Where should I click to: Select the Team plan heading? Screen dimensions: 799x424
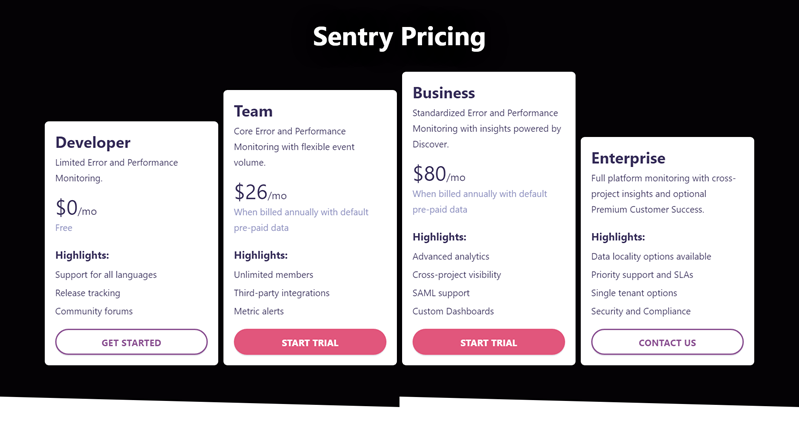tap(253, 111)
